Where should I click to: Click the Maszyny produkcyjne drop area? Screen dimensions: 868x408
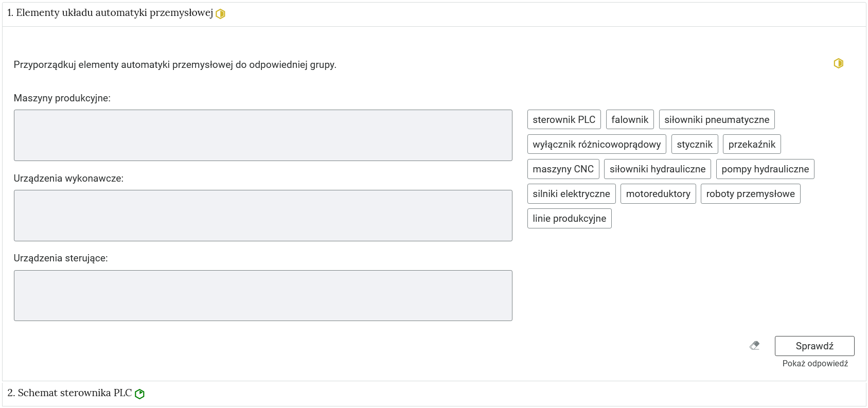click(x=263, y=135)
